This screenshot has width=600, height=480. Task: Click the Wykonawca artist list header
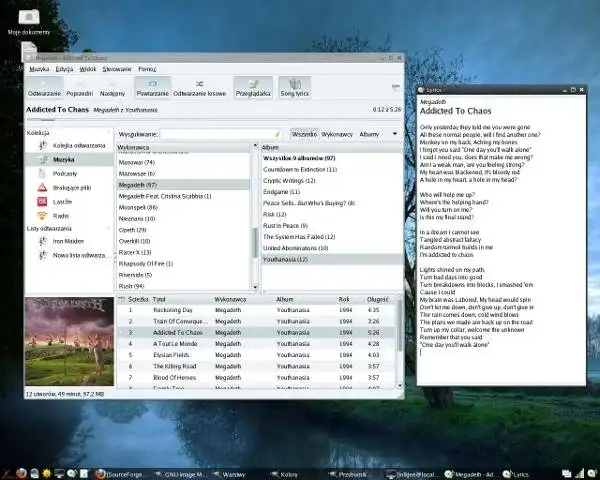183,147
